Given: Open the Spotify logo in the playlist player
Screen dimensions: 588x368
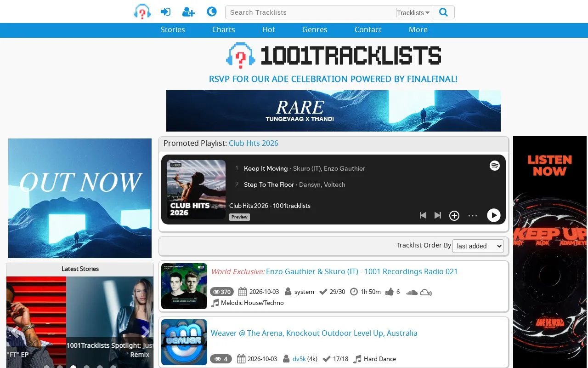Looking at the screenshot, I should (x=495, y=166).
